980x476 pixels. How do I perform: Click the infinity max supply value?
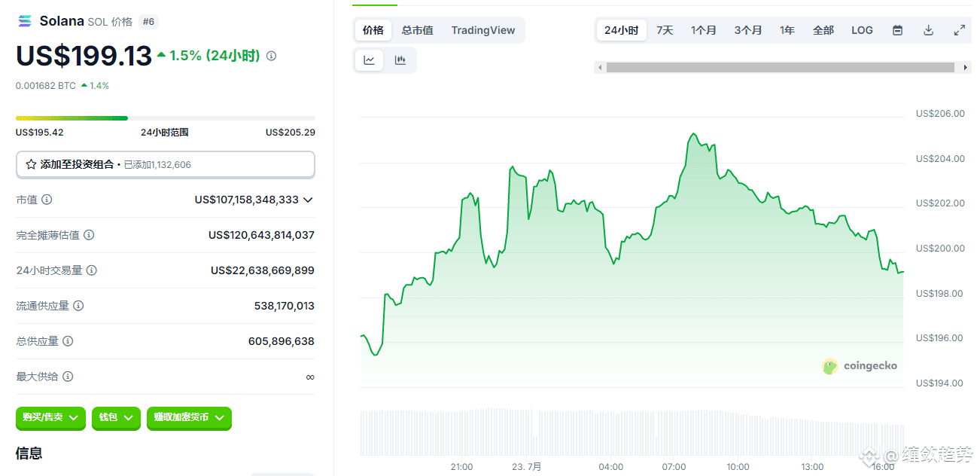point(310,377)
